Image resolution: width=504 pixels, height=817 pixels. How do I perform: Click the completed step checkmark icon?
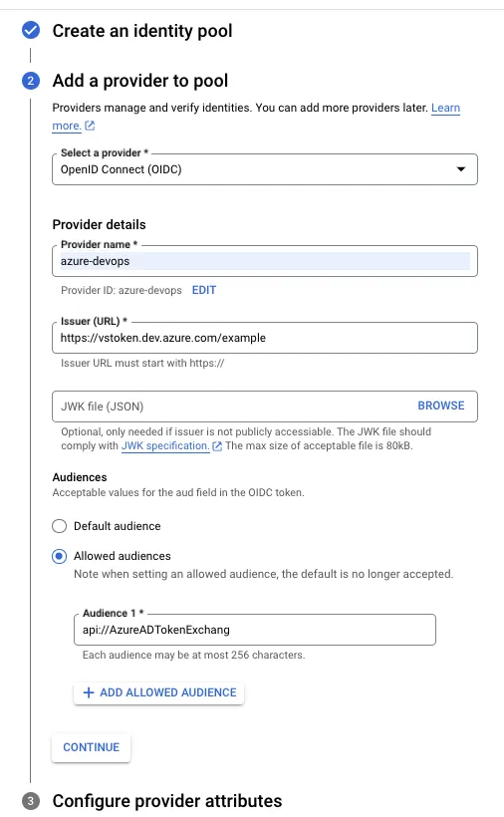[31, 30]
